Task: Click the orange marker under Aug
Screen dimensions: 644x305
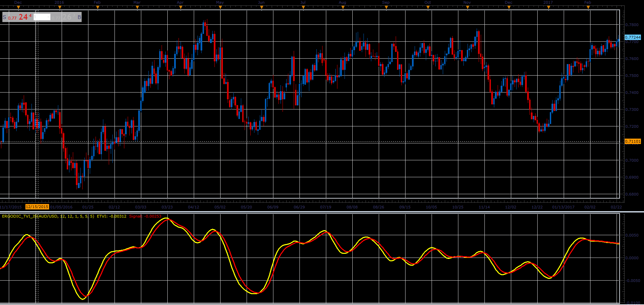Action: click(343, 7)
